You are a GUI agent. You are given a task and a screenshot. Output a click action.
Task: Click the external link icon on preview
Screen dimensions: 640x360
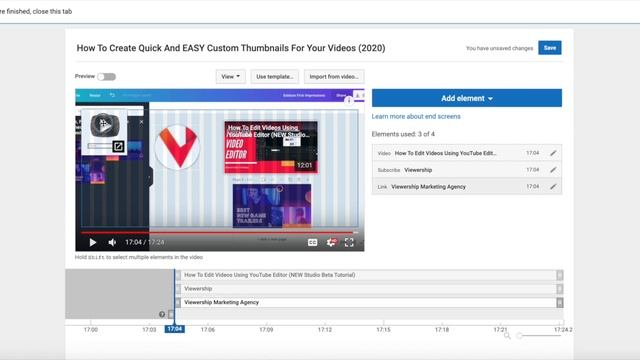click(118, 147)
